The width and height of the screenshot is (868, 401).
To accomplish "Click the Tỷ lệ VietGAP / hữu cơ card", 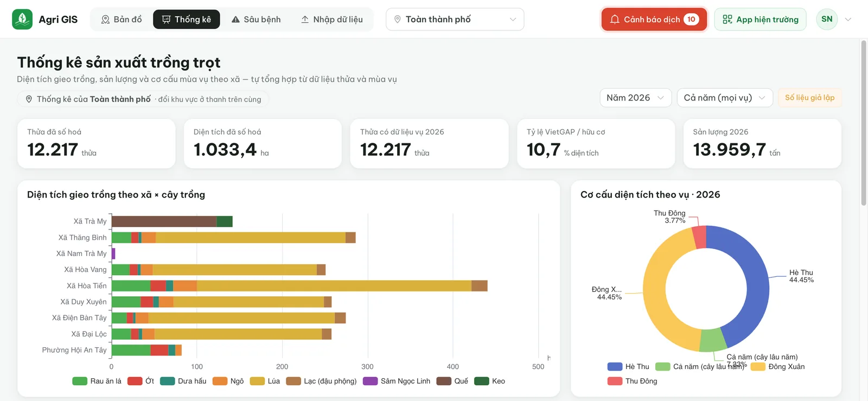I will pyautogui.click(x=596, y=143).
